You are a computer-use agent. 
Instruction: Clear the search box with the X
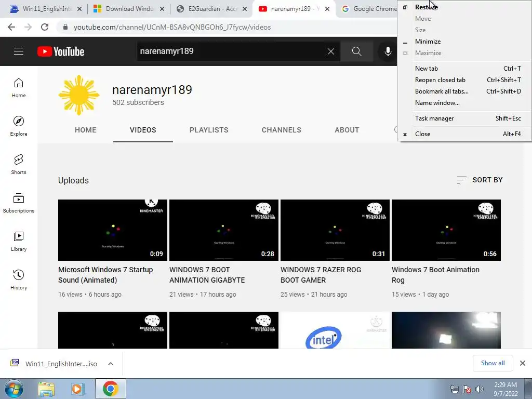(331, 51)
